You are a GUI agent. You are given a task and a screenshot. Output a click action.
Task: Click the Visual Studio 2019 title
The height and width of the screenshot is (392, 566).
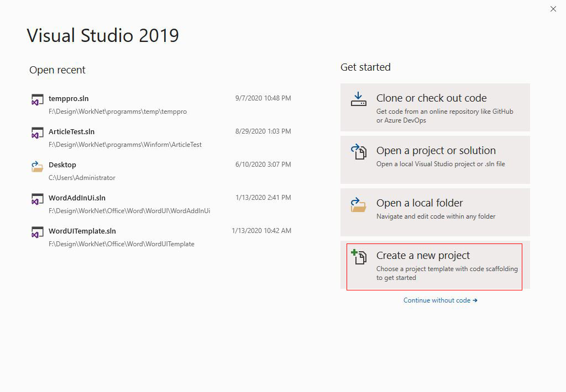103,35
